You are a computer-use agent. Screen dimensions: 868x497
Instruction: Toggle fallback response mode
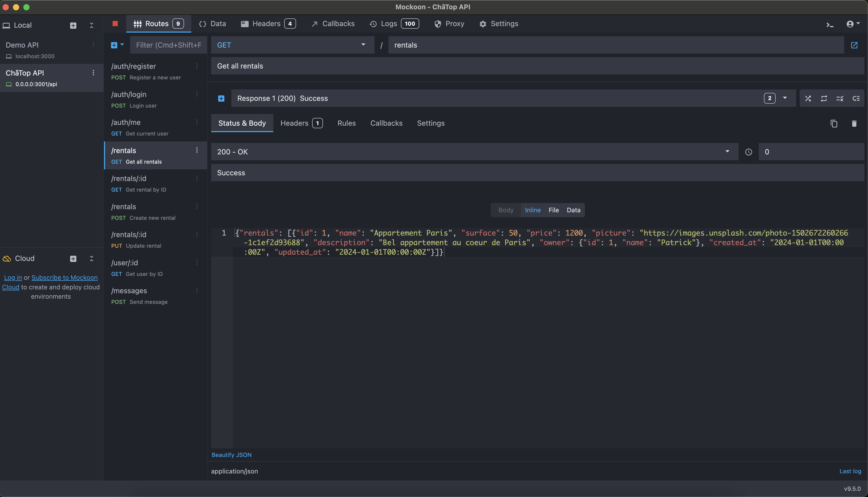[856, 98]
